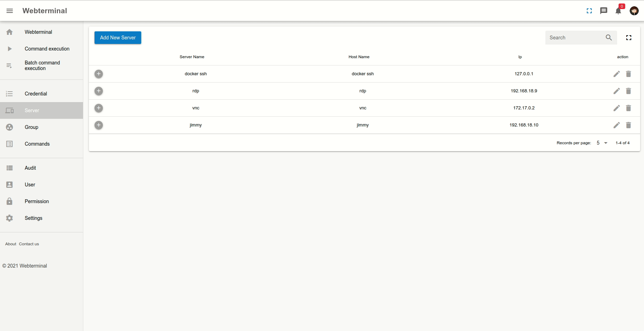Edit the jimmy server entry
Viewport: 644px width, 331px height.
pos(616,125)
